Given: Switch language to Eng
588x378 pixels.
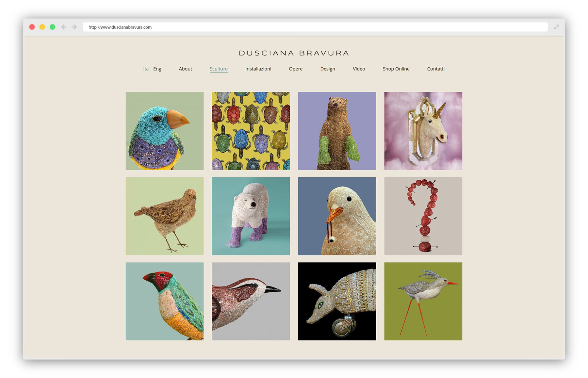Looking at the screenshot, I should (x=157, y=69).
